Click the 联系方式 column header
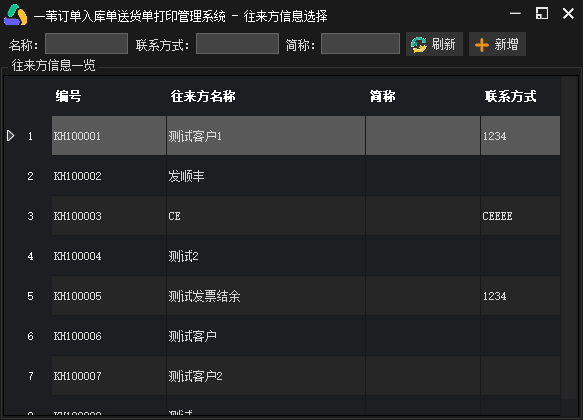This screenshot has height=420, width=583. pyautogui.click(x=510, y=96)
